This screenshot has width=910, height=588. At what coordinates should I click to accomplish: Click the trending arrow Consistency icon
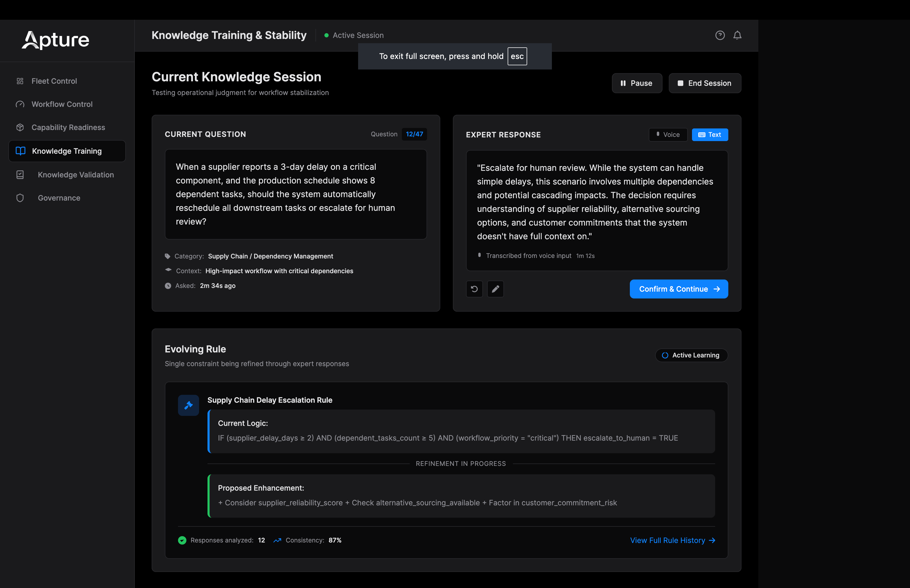coord(277,540)
